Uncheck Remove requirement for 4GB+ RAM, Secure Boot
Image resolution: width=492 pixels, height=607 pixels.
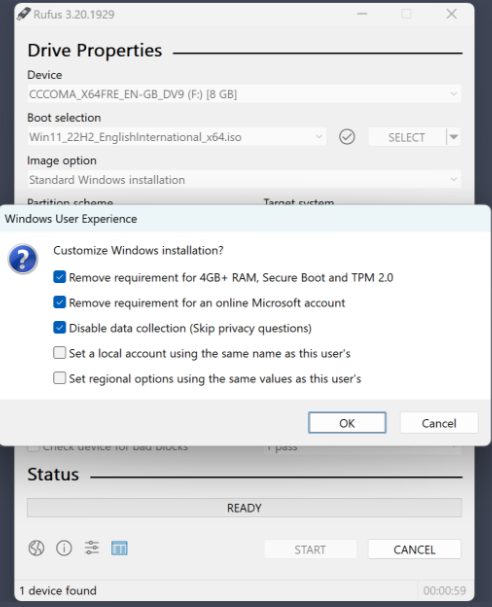click(59, 277)
